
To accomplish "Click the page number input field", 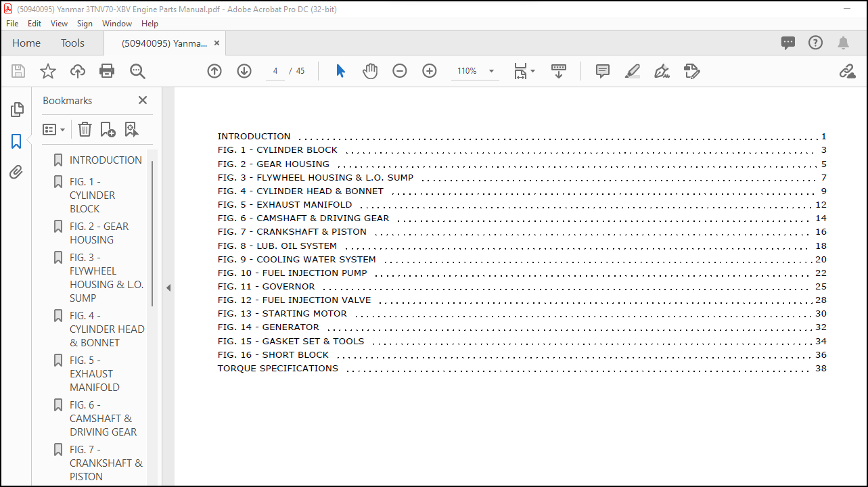I will (275, 71).
